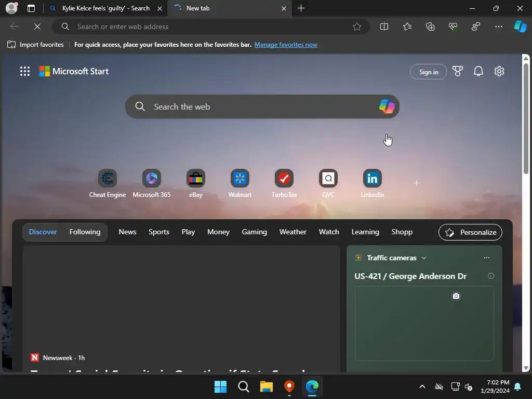Open notifications bell on Microsoft Start

pyautogui.click(x=478, y=71)
